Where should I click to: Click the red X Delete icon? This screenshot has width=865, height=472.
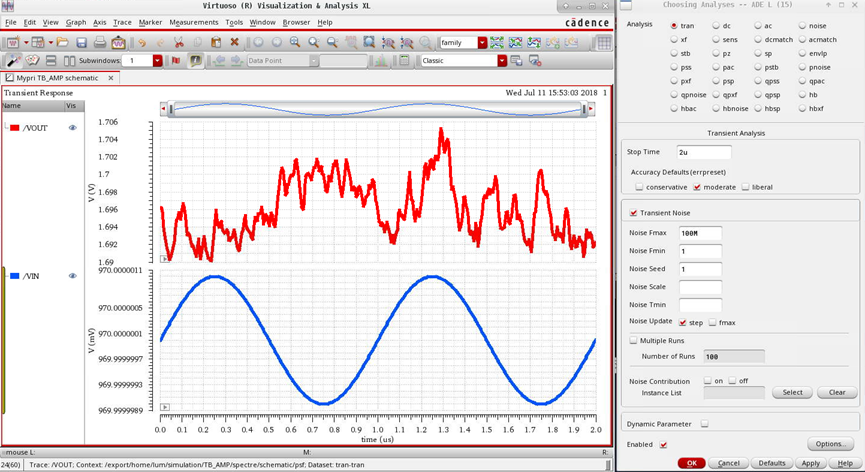tap(234, 42)
